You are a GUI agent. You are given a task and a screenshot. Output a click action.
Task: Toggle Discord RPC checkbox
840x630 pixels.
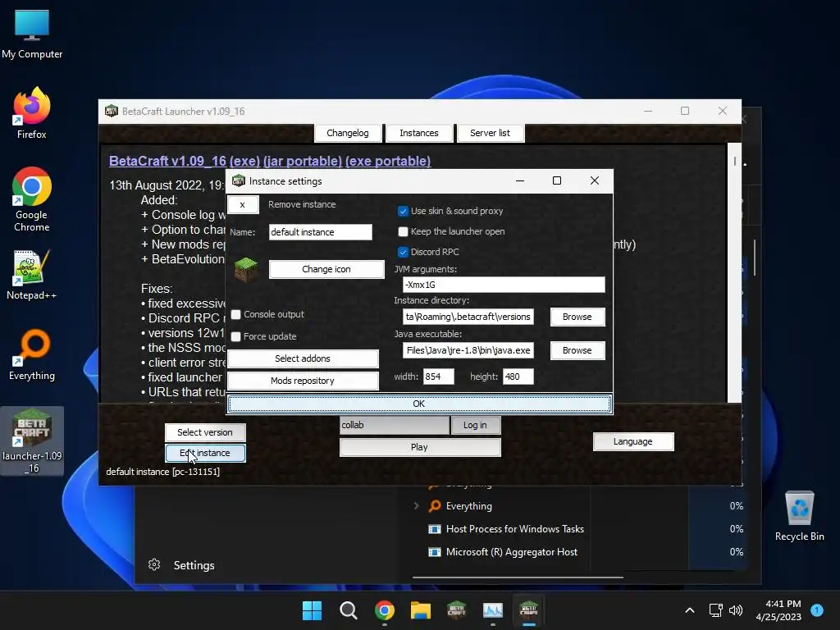(x=403, y=252)
